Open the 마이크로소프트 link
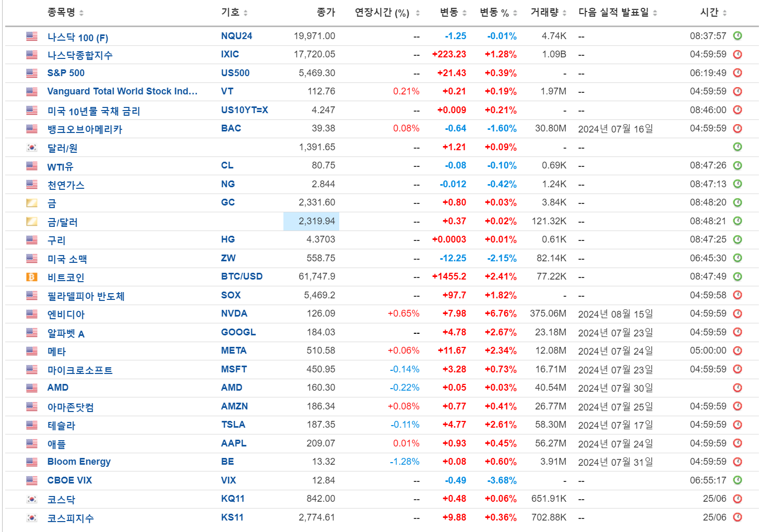Viewport: 761px width, 532px height. (80, 370)
